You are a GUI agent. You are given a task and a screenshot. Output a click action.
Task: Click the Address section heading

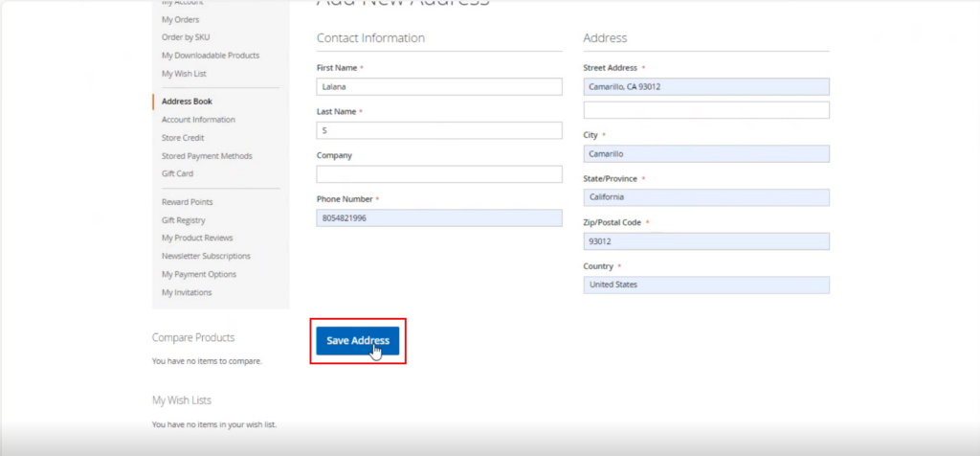[x=605, y=38]
